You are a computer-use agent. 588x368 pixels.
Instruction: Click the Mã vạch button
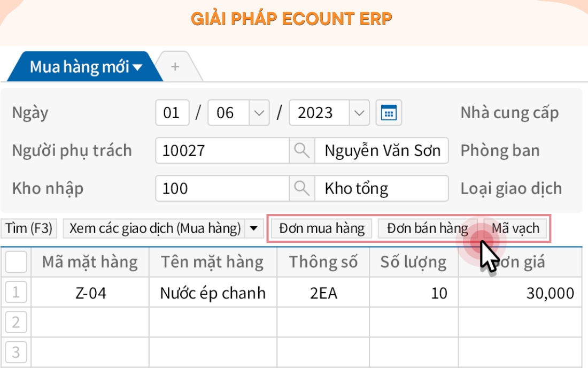click(515, 228)
